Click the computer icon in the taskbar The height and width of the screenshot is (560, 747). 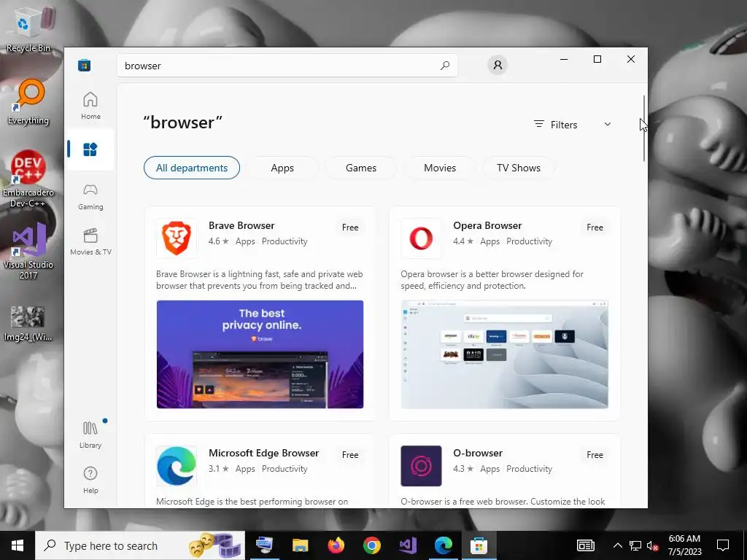pyautogui.click(x=264, y=545)
